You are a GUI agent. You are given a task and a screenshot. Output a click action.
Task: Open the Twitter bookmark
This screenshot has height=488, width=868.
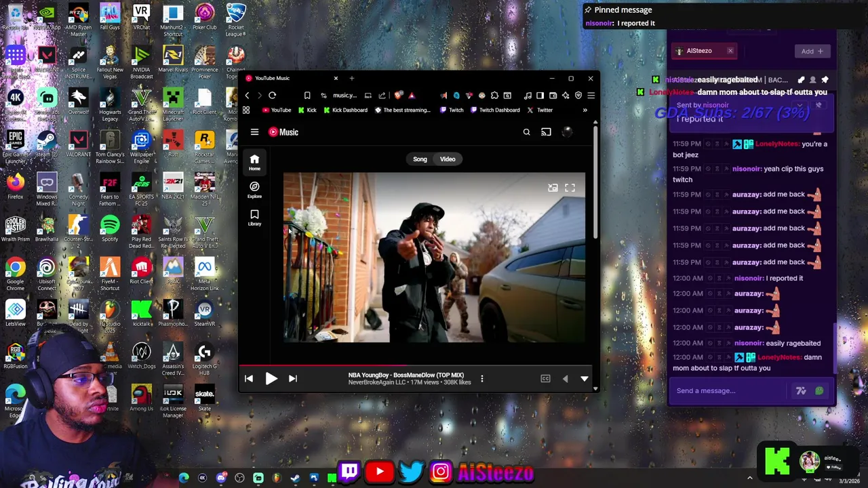pyautogui.click(x=540, y=110)
